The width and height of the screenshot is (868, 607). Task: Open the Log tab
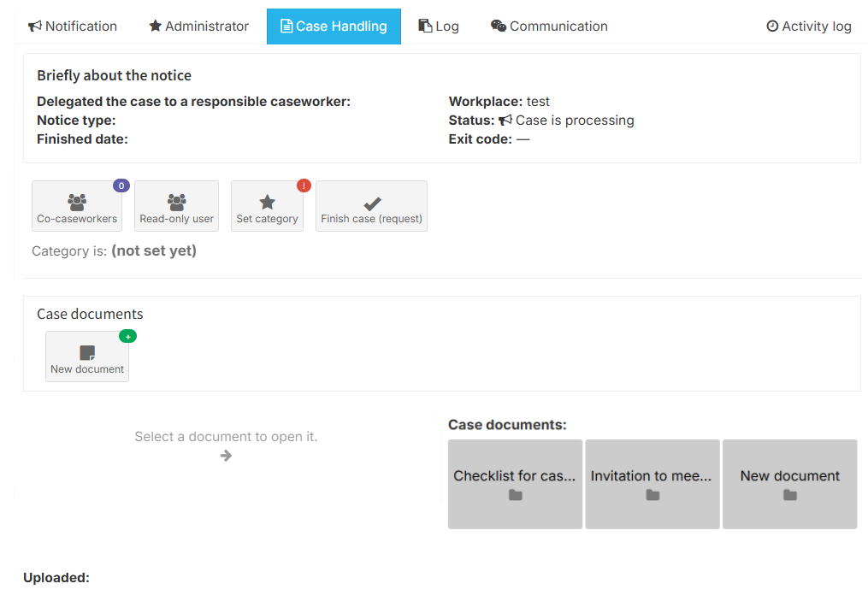[x=439, y=27]
